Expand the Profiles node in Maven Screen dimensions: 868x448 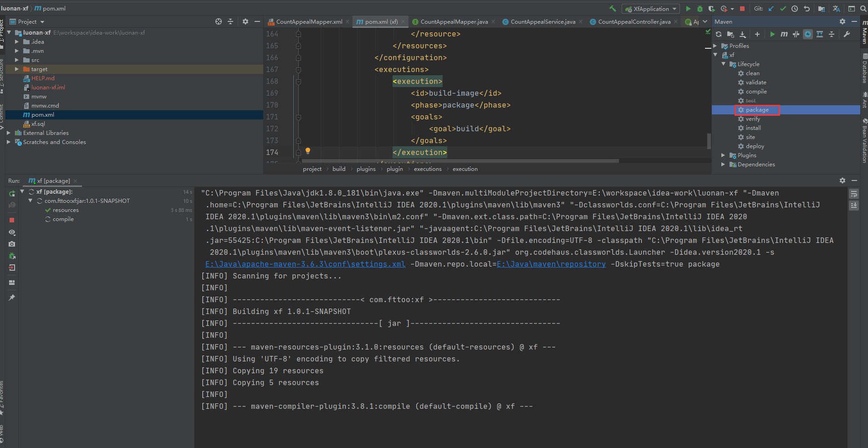click(715, 46)
